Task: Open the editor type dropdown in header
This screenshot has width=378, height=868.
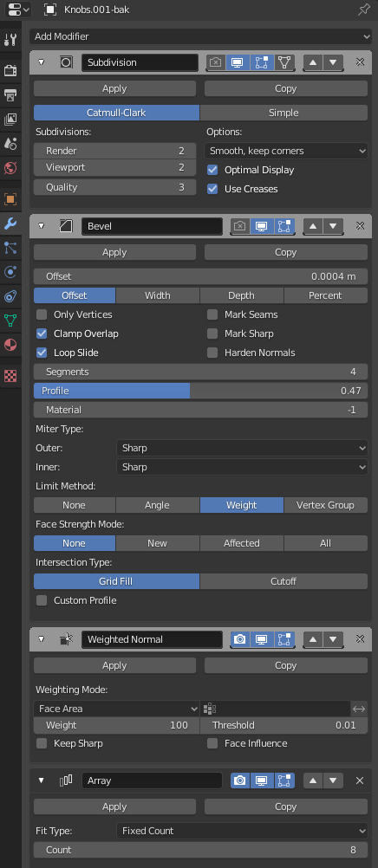Action: tap(18, 10)
